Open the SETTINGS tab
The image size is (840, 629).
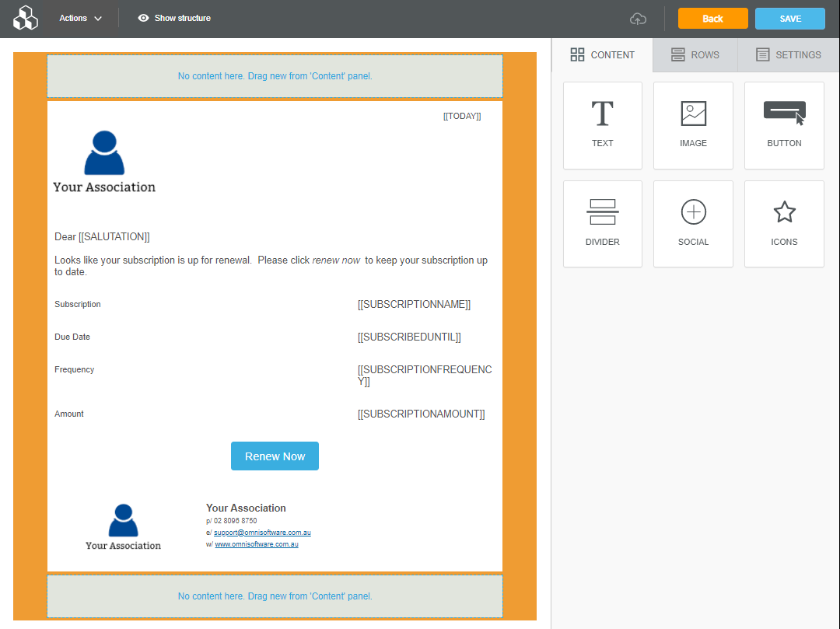click(x=788, y=54)
